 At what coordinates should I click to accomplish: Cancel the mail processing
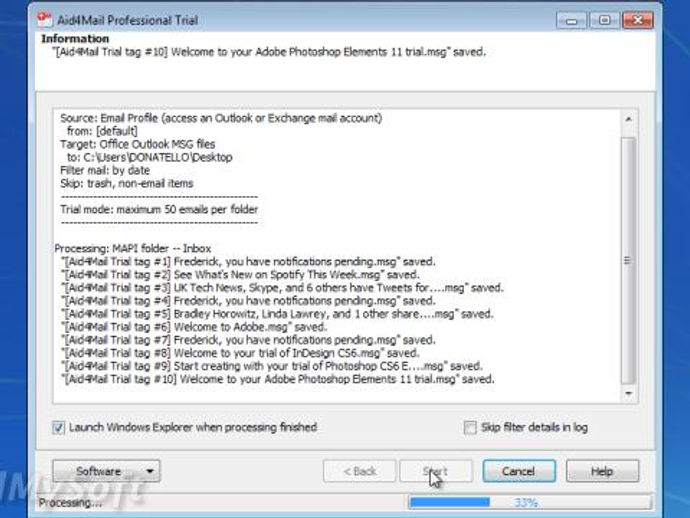tap(519, 471)
